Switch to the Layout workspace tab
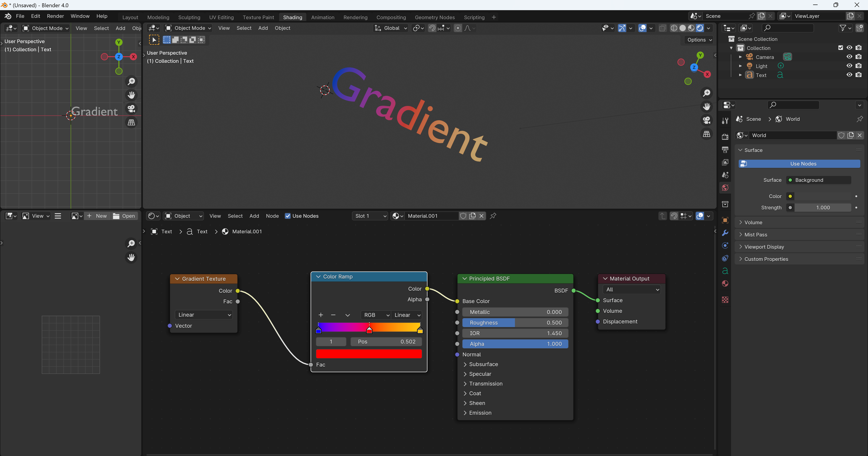 click(130, 17)
